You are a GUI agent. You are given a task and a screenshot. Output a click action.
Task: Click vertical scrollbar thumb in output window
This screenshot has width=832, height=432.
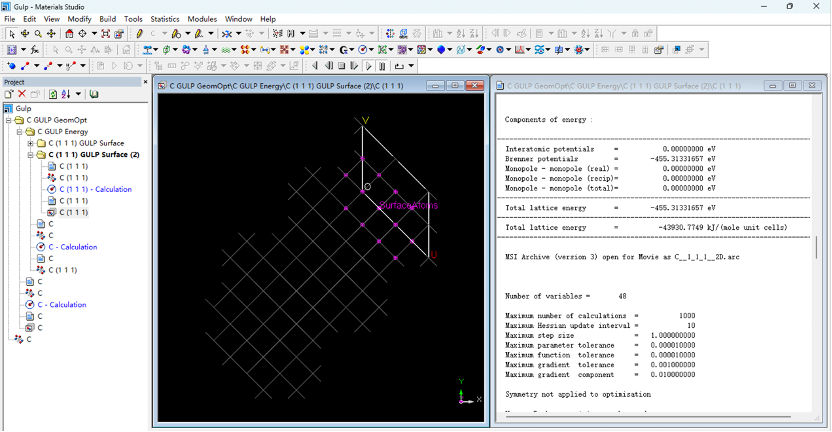(817, 248)
